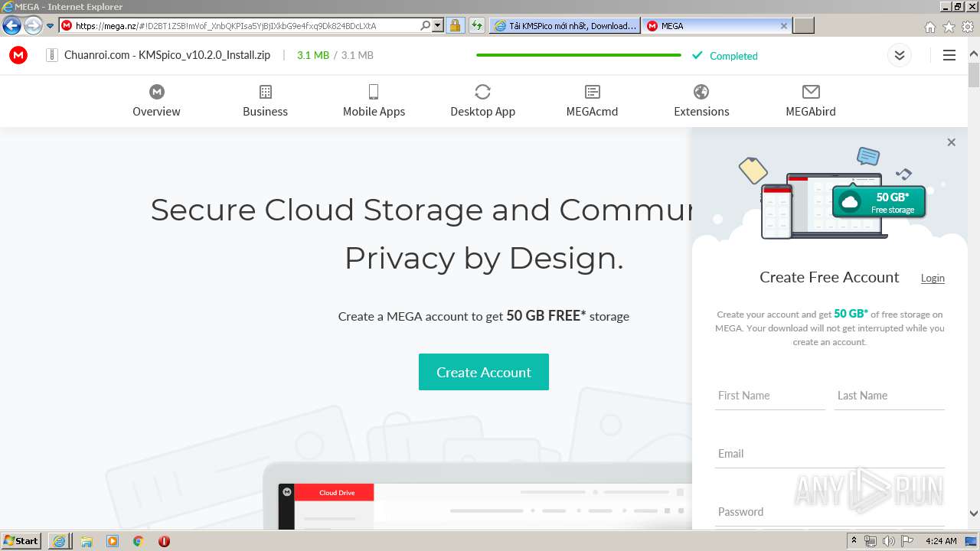Open the media player taskbar icon

coord(113,541)
